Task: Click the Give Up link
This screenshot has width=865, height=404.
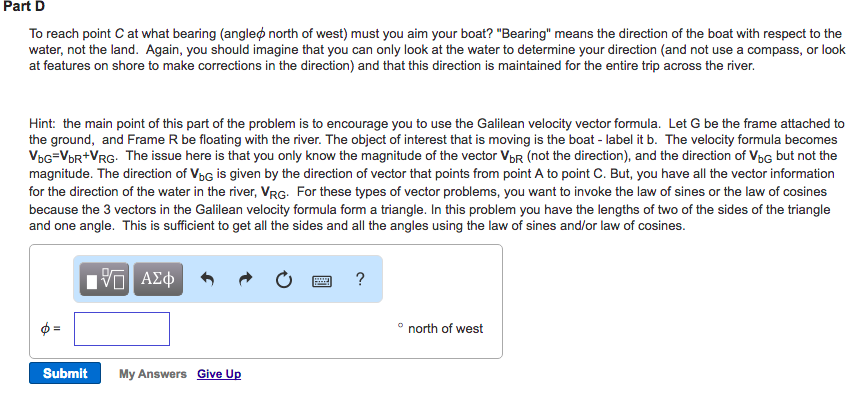Action: pyautogui.click(x=219, y=374)
